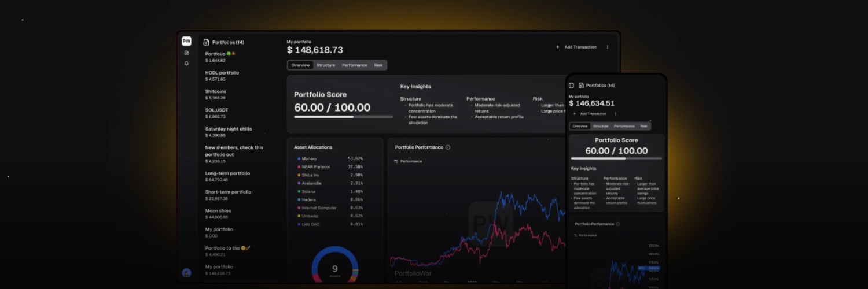Switch to the Structure tab on the phone
868x289 pixels.
[601, 126]
